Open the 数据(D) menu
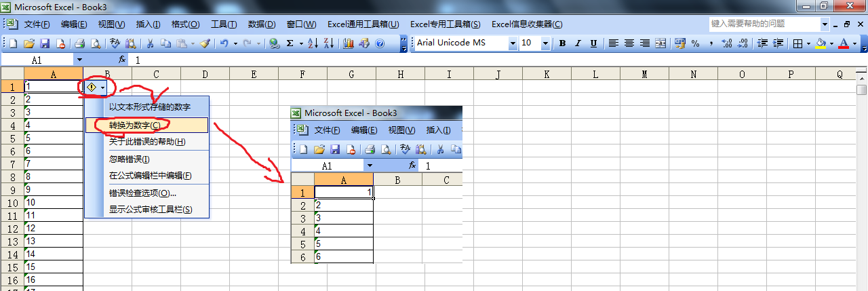This screenshot has width=868, height=291. (262, 24)
